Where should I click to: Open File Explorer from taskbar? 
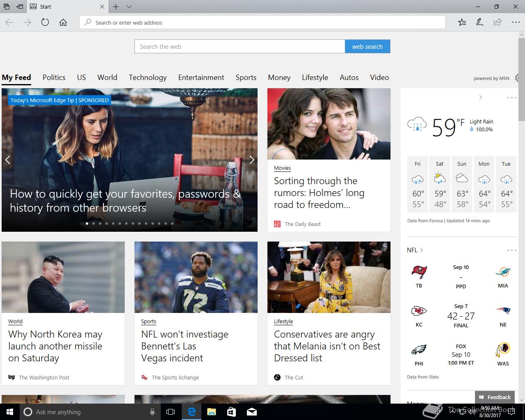pos(211,412)
